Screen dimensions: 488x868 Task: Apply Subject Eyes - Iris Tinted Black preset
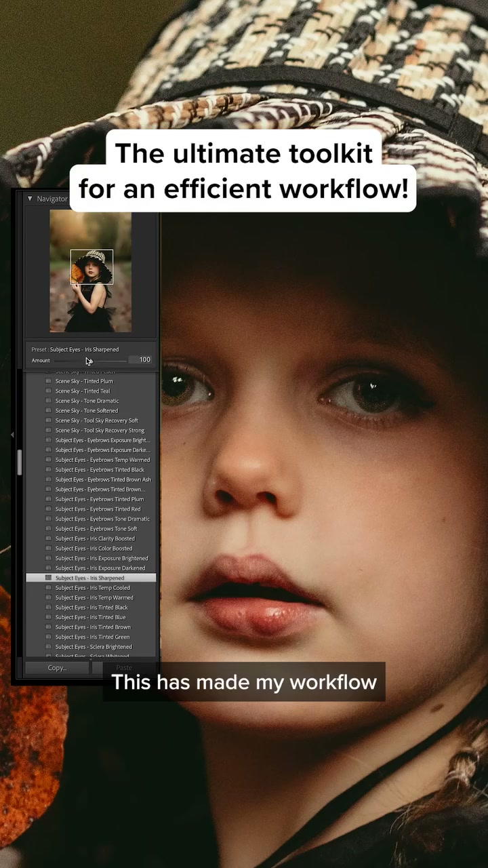click(x=91, y=608)
